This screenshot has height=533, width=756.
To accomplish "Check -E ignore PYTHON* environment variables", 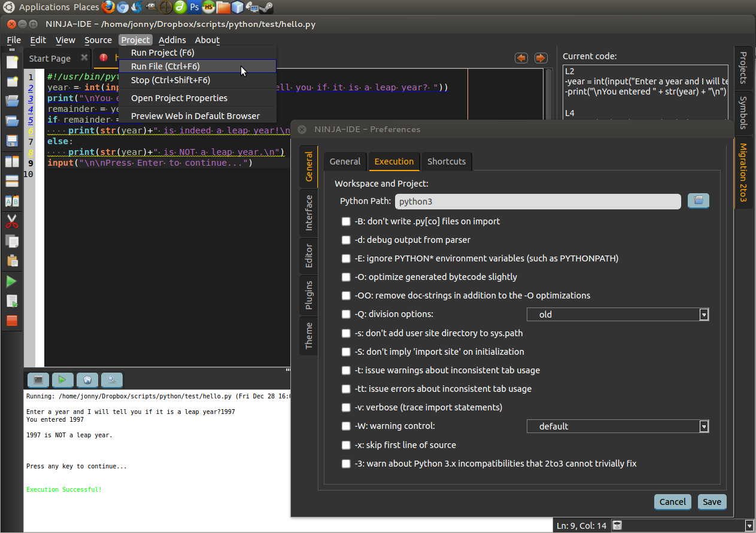I will click(346, 258).
